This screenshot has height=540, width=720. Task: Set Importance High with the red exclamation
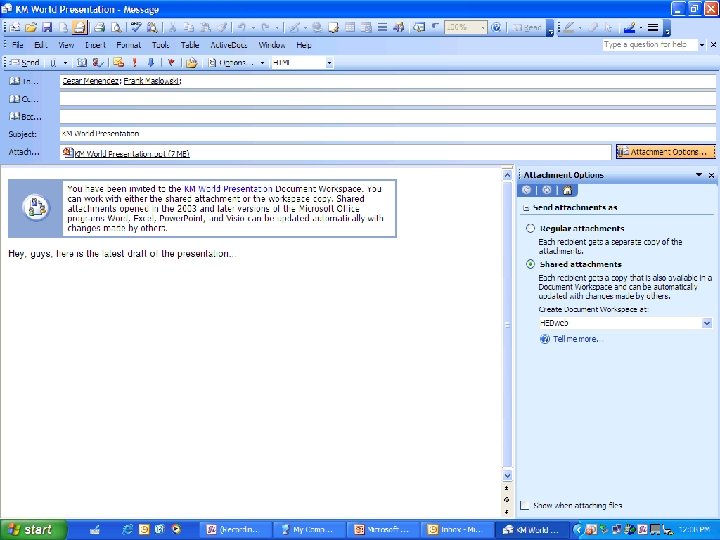click(x=135, y=62)
